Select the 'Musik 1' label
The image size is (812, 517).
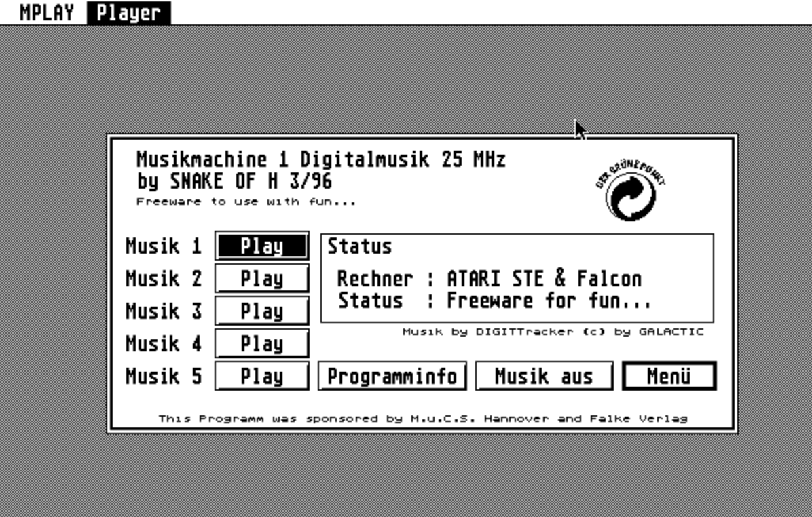(x=164, y=246)
